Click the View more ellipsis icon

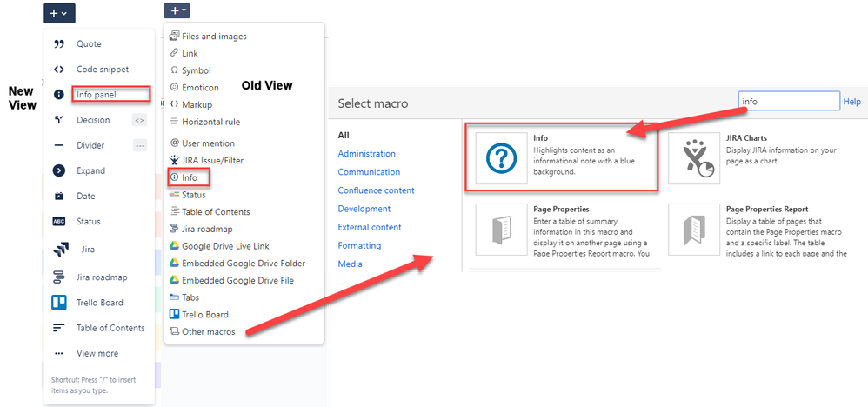coord(58,353)
